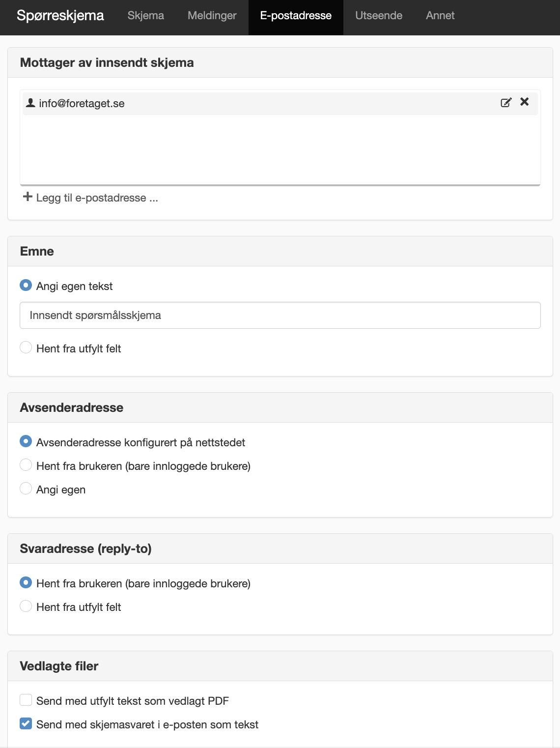The width and height of the screenshot is (560, 748).
Task: Select the E-postadresse tab
Action: 296,16
